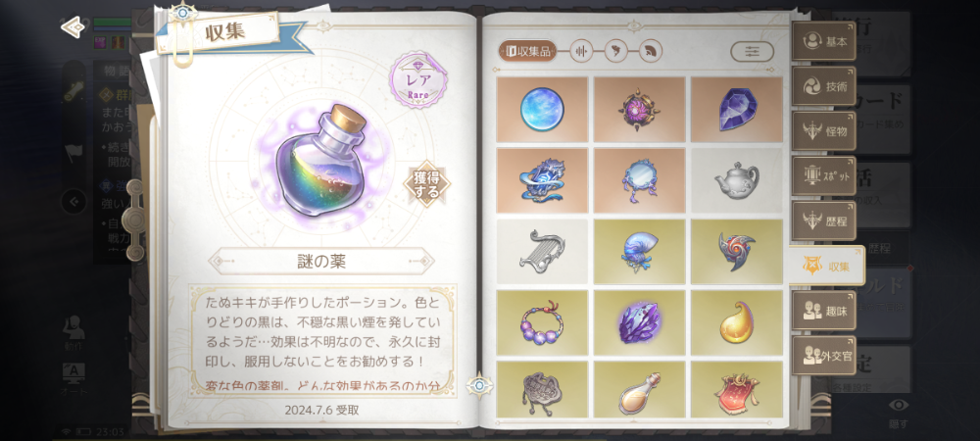Select the blue moon orb collectible
The width and height of the screenshot is (980, 441).
[542, 110]
